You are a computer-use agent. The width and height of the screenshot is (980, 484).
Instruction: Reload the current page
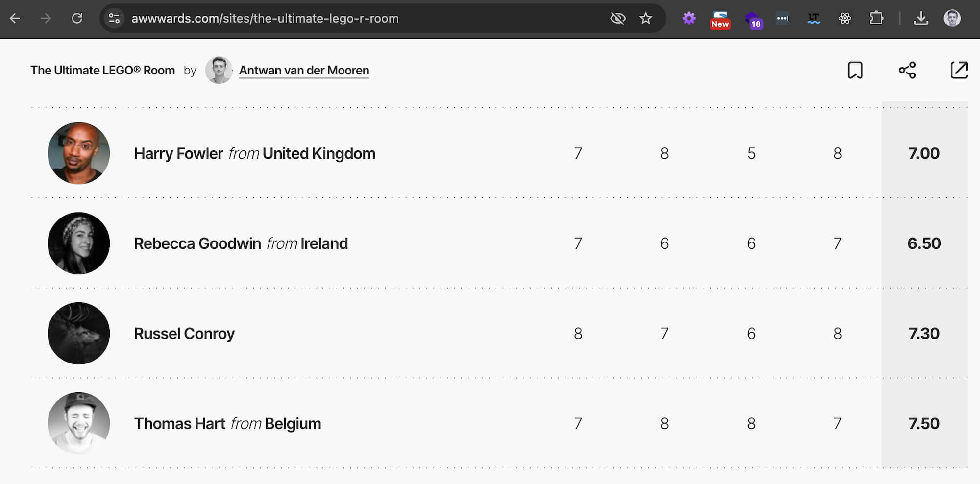coord(77,19)
